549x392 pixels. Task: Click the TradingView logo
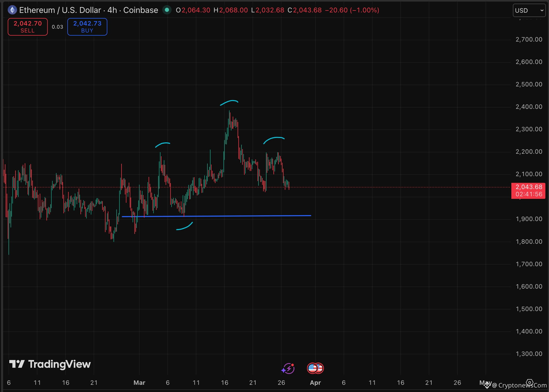point(50,364)
